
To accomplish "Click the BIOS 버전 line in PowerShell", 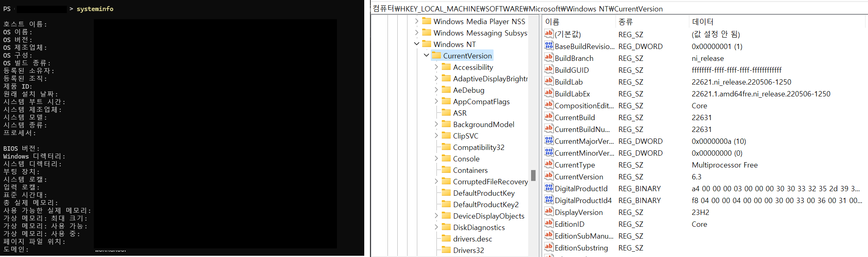I will pyautogui.click(x=21, y=148).
